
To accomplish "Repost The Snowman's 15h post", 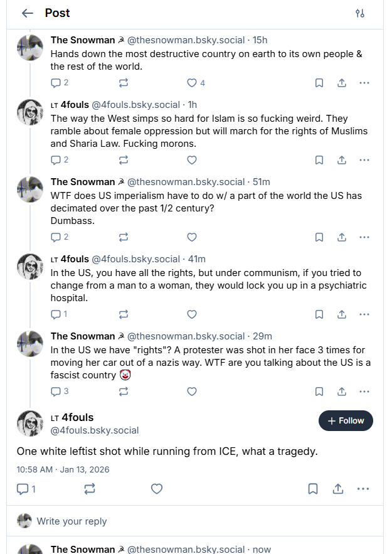I will coord(124,83).
